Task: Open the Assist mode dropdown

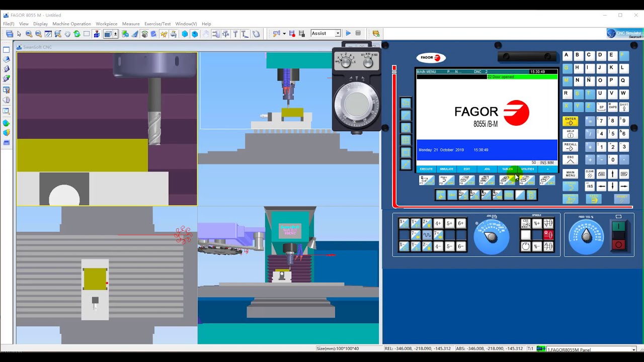Action: click(x=338, y=33)
